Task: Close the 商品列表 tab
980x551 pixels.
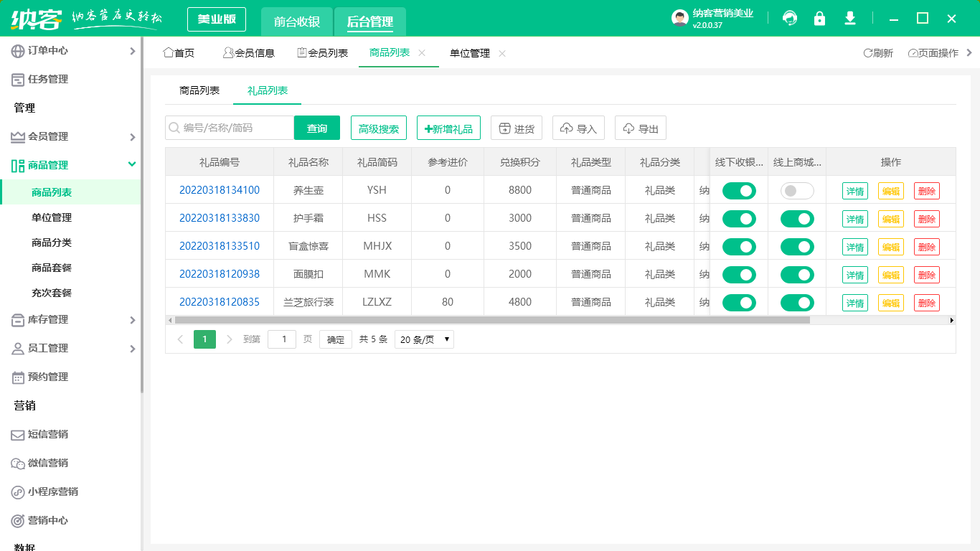Action: 422,53
